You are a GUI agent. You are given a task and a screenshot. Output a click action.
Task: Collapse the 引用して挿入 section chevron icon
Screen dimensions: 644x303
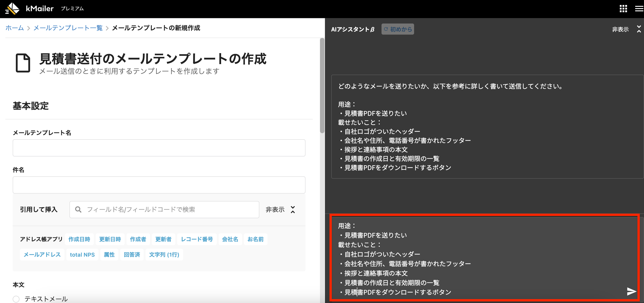tap(293, 210)
